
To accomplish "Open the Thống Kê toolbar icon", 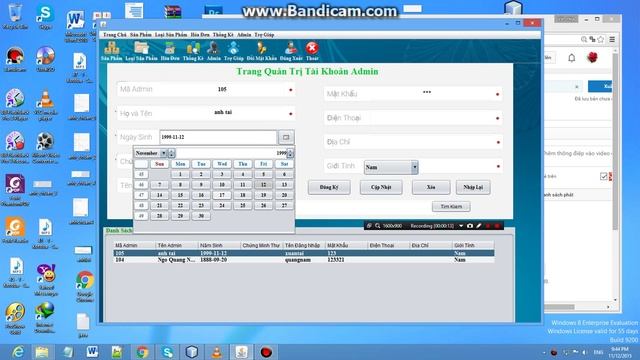I will 193,51.
